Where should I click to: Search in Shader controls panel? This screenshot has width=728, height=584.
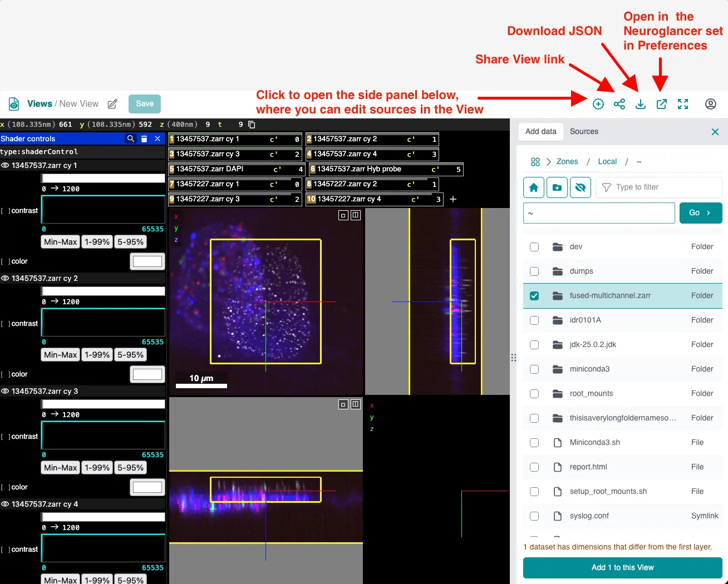[130, 138]
